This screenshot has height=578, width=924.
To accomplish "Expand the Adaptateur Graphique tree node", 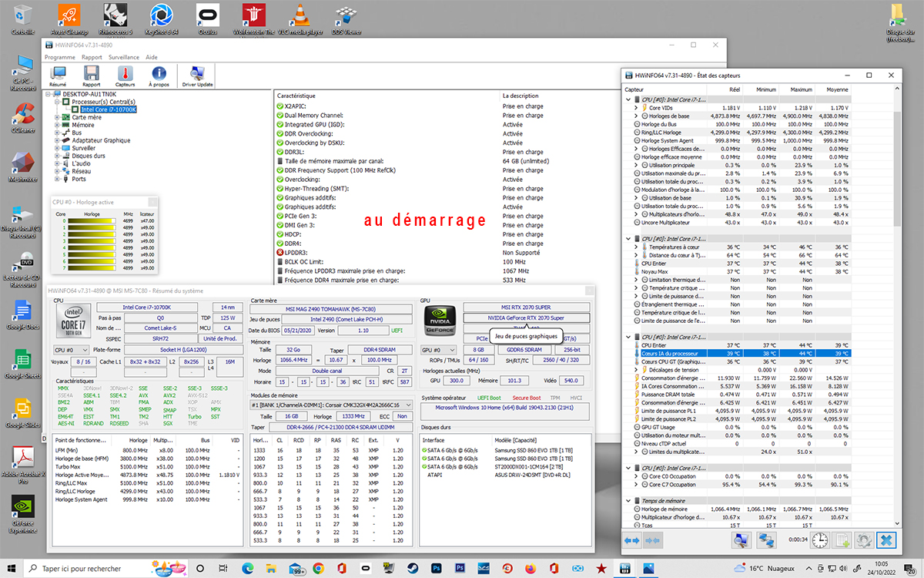I will tap(57, 140).
